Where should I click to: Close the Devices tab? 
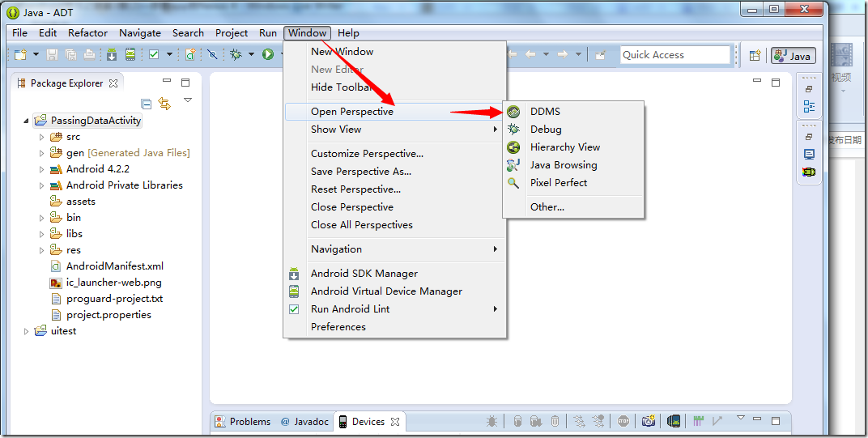pyautogui.click(x=395, y=422)
